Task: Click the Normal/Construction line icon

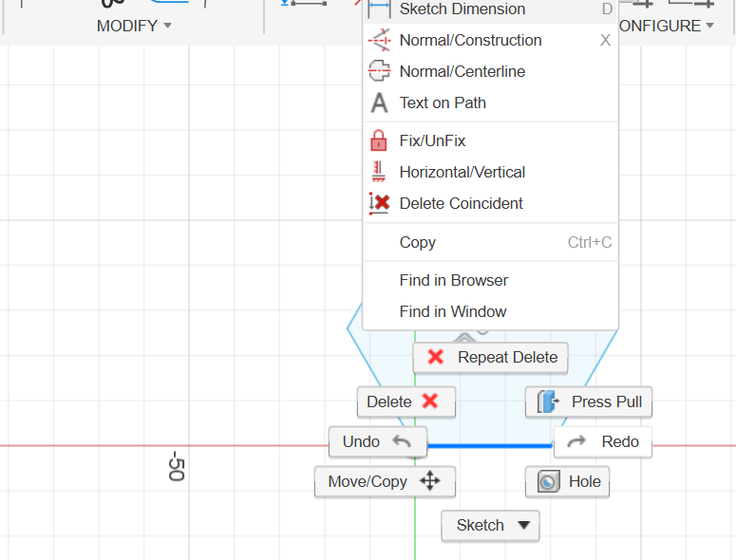Action: click(x=379, y=40)
